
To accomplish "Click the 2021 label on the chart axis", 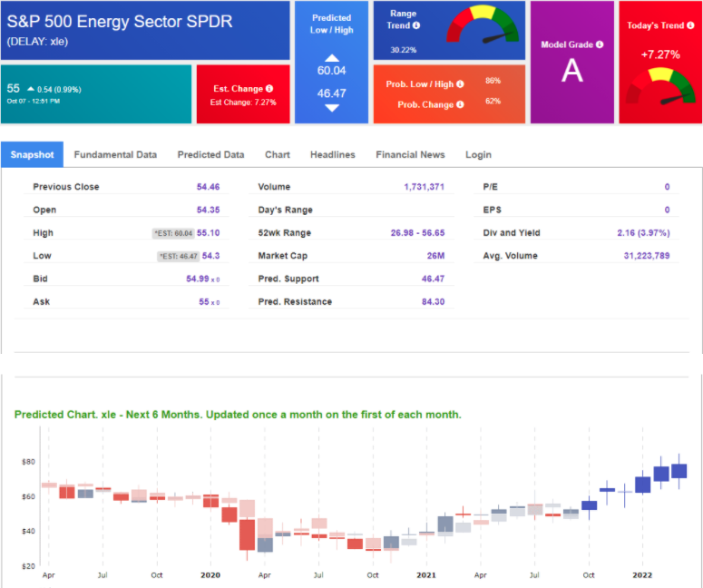I will 426,575.
